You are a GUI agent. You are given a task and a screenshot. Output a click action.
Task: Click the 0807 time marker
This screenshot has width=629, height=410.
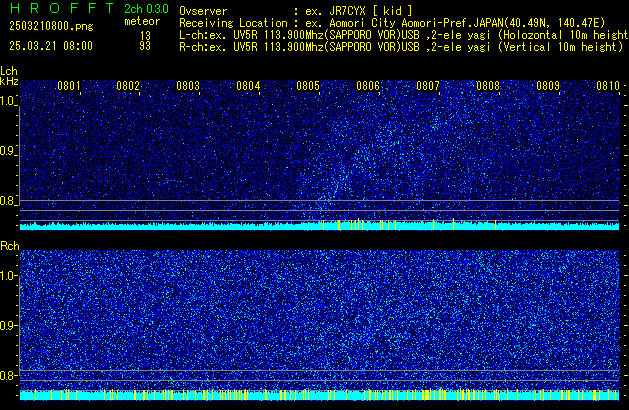(428, 86)
